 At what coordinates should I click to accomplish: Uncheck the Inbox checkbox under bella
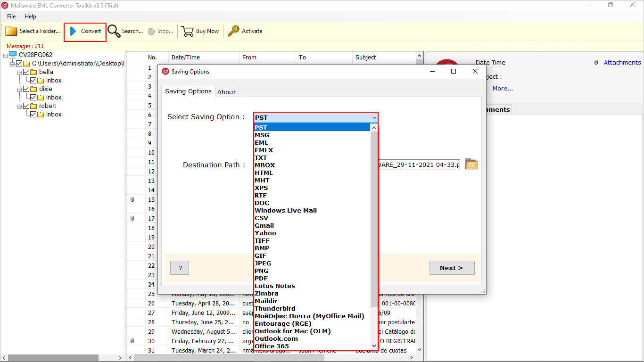[33, 81]
